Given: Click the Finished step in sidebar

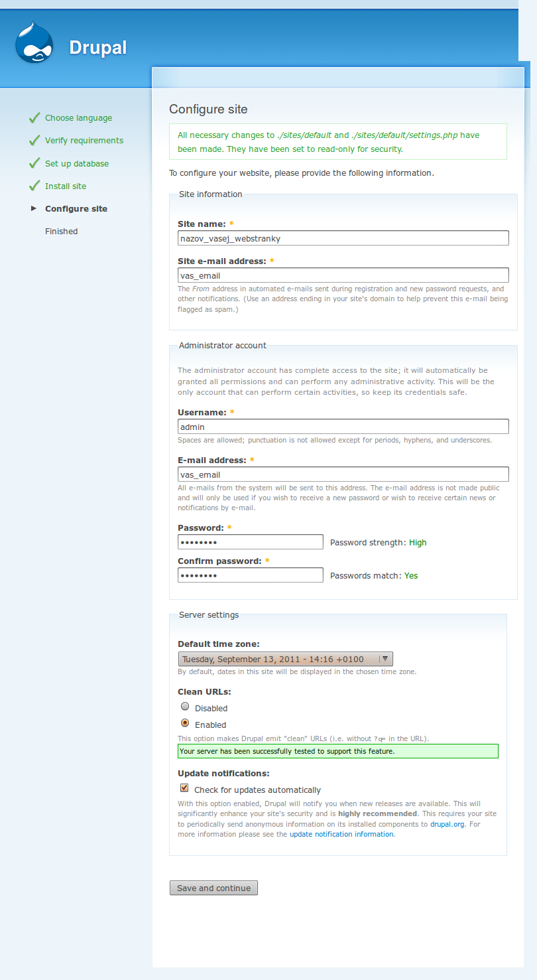Looking at the screenshot, I should pos(61,231).
